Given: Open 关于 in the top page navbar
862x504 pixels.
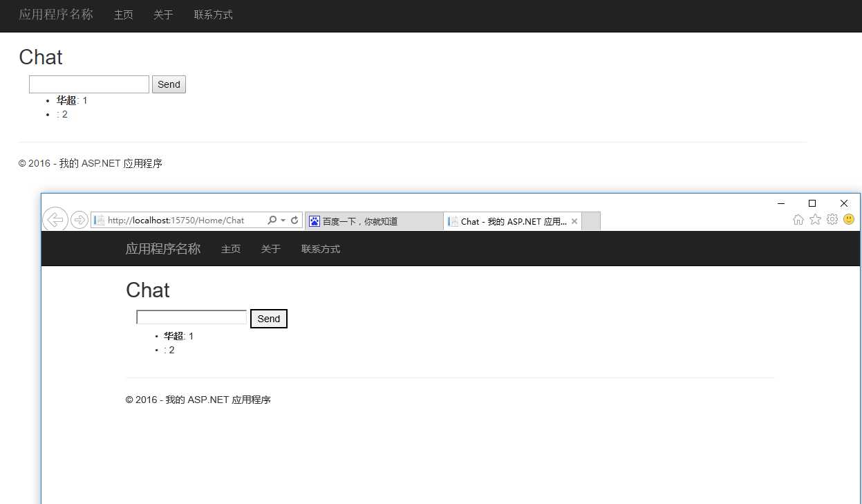Looking at the screenshot, I should (x=164, y=15).
